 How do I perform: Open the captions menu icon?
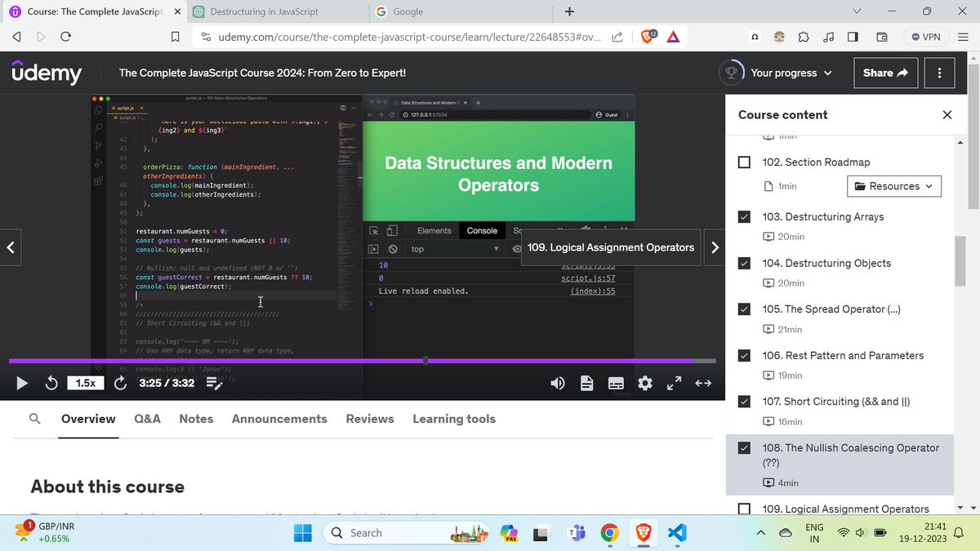[x=616, y=383]
